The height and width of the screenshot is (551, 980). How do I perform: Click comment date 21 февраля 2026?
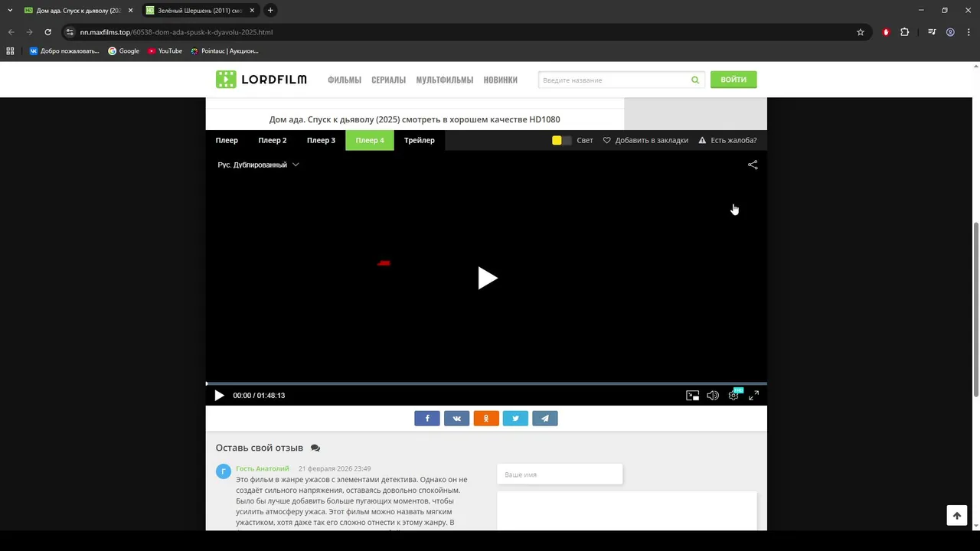pos(335,468)
